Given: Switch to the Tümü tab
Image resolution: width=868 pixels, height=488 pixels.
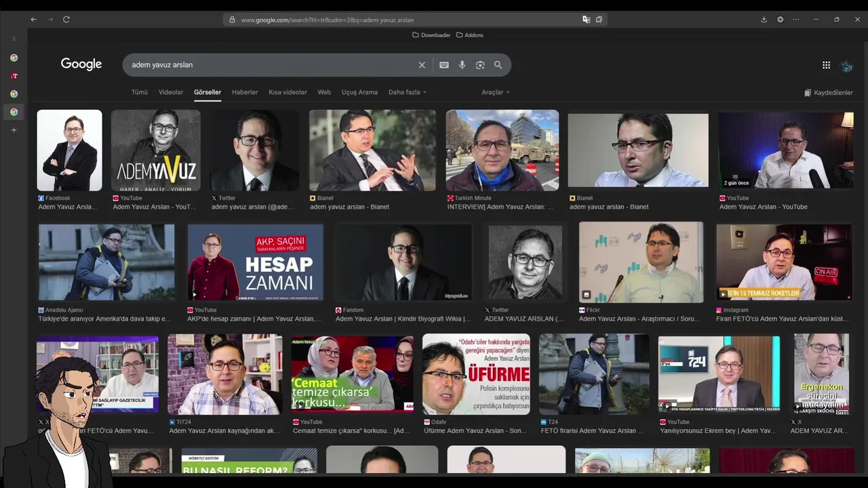Looking at the screenshot, I should click(x=140, y=92).
